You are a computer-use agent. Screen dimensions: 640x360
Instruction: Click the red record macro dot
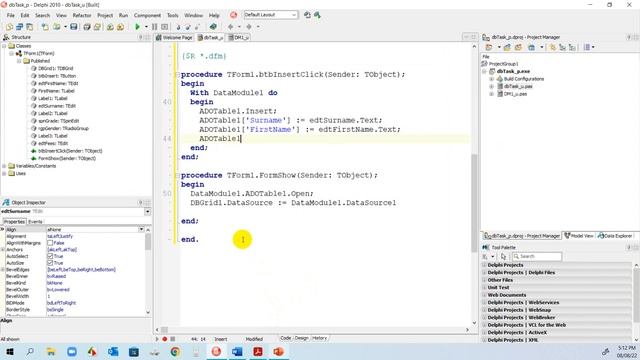165,339
